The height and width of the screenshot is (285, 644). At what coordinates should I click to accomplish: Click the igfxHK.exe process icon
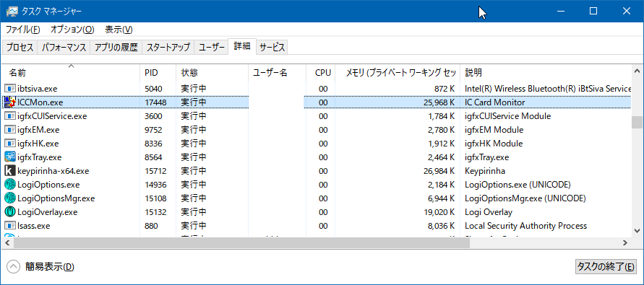tap(9, 144)
